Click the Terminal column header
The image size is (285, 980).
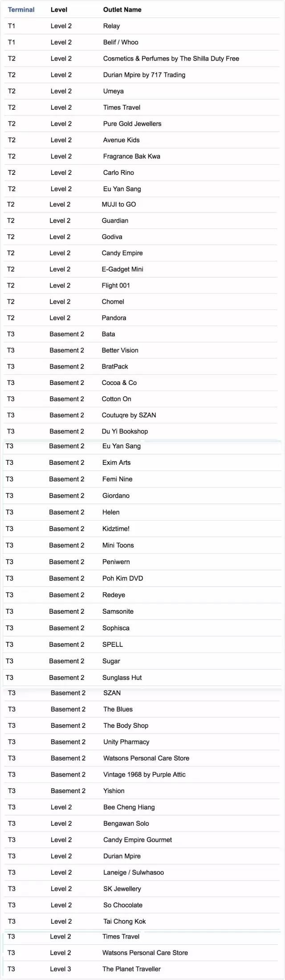pos(21,9)
